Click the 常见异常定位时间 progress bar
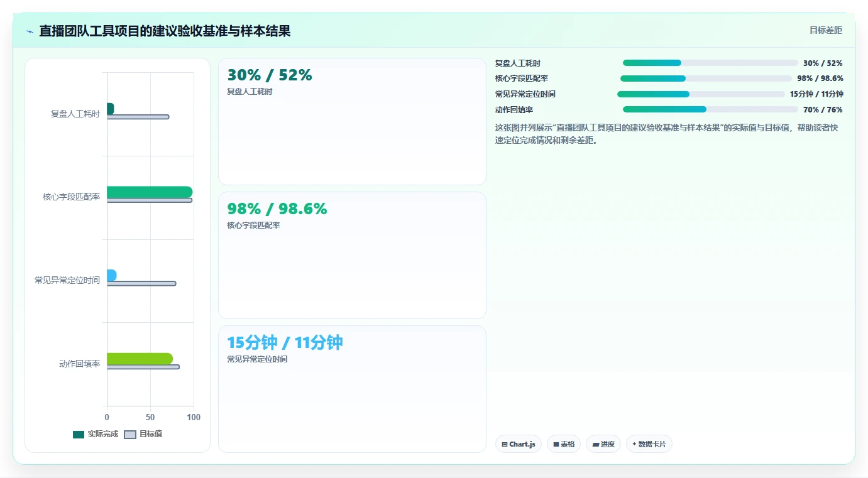The width and height of the screenshot is (868, 478). coord(701,94)
